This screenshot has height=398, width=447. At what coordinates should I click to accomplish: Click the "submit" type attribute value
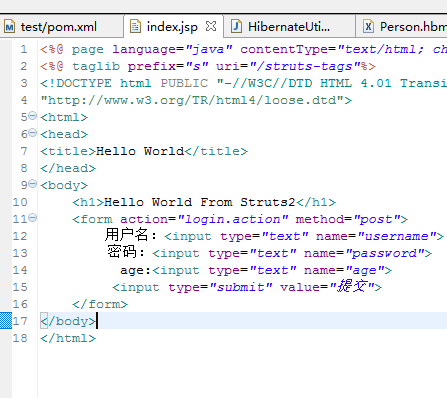point(241,287)
